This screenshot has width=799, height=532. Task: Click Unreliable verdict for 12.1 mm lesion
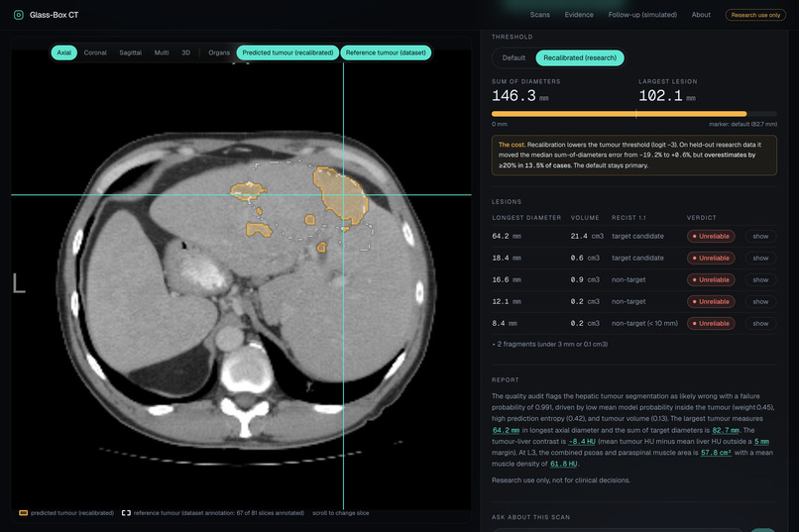pyautogui.click(x=711, y=302)
